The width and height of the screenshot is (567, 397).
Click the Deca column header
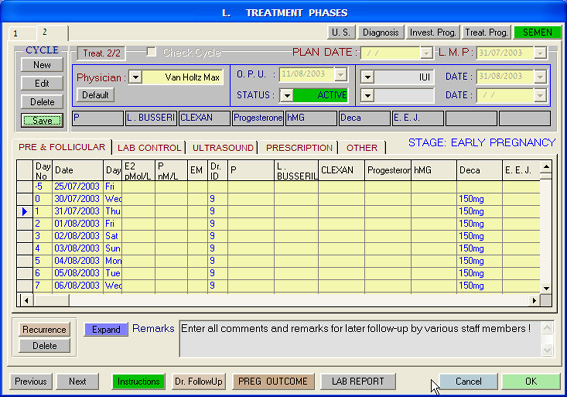click(479, 170)
